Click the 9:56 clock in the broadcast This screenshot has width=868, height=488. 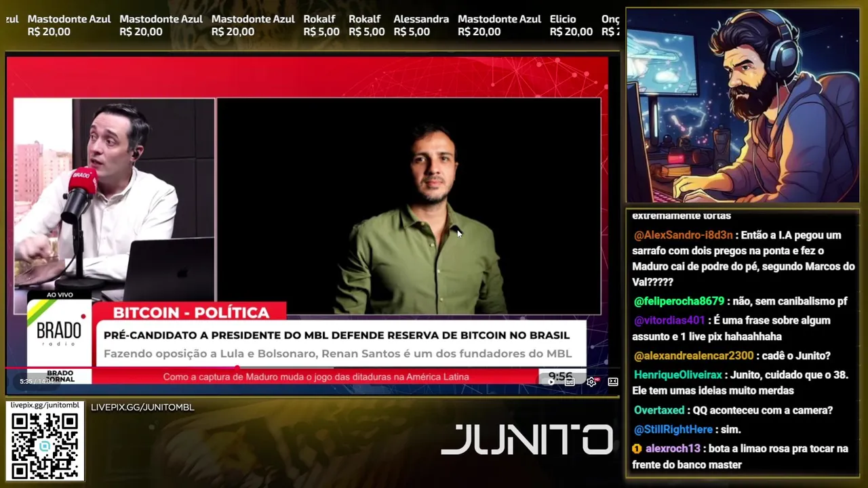(560, 376)
